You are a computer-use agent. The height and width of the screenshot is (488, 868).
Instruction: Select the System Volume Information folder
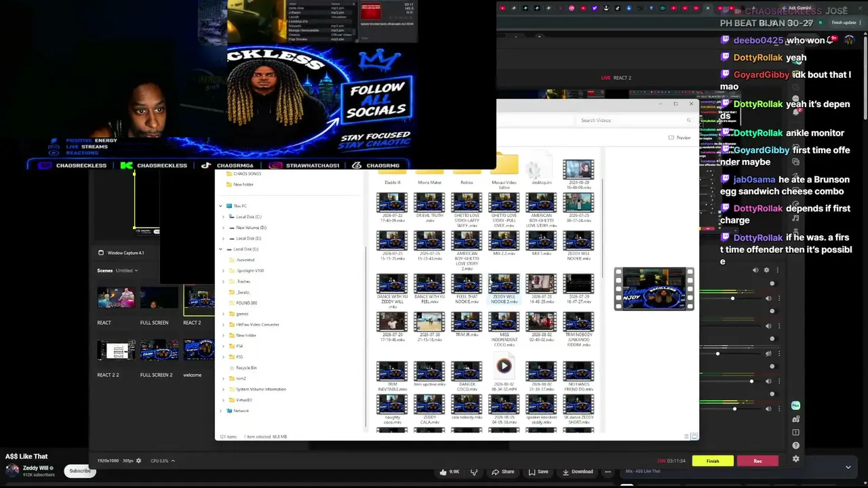click(257, 389)
